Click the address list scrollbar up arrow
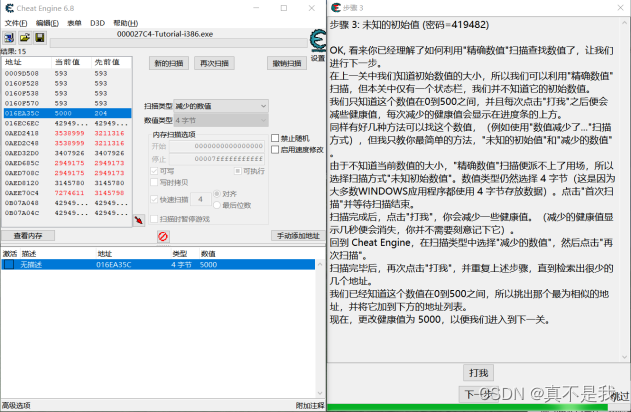 pos(320,264)
